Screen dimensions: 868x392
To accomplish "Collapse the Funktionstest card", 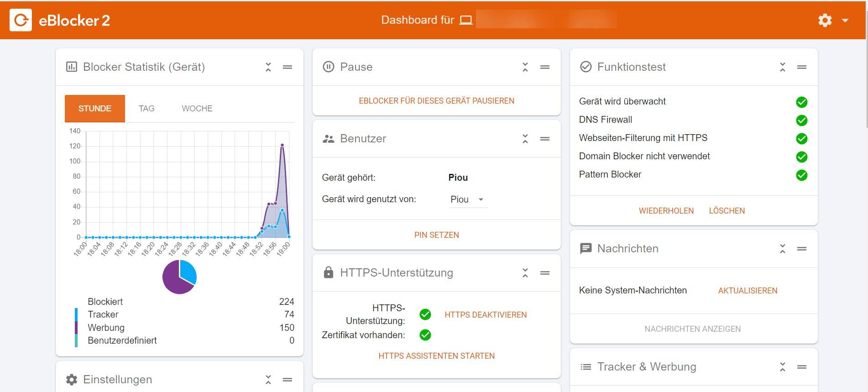I will (783, 67).
